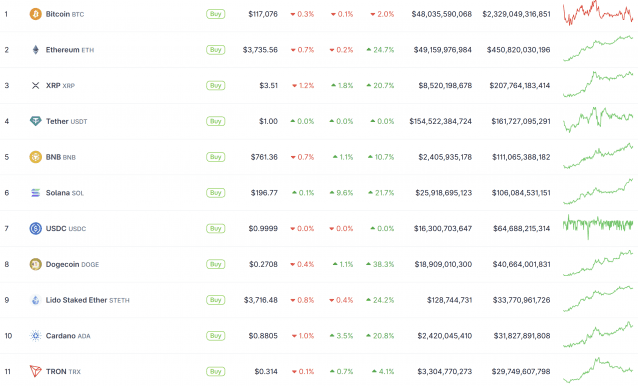Image resolution: width=638 pixels, height=386 pixels.
Task: Click the Buy button for Dogecoin
Action: (x=215, y=264)
